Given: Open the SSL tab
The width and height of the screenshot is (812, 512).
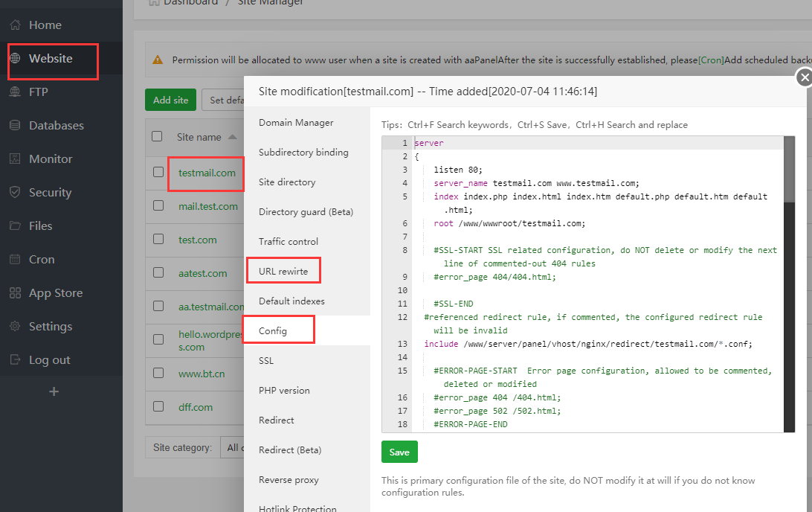Looking at the screenshot, I should [x=266, y=361].
